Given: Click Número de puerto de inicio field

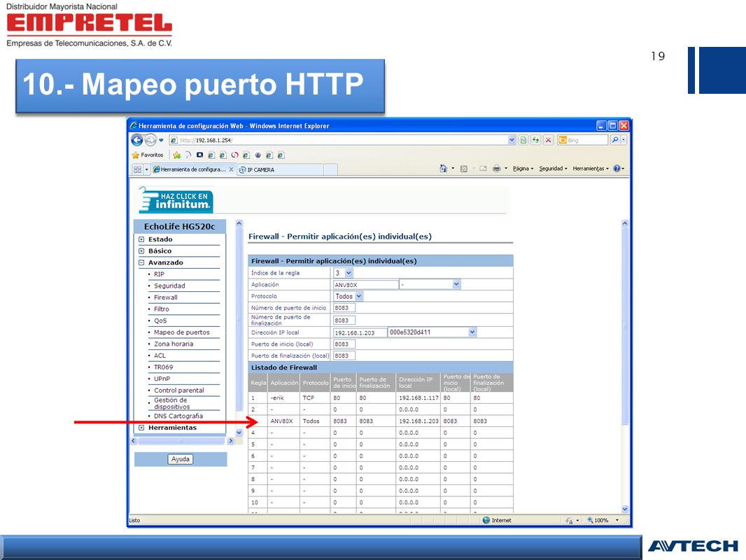Looking at the screenshot, I should (x=344, y=308).
